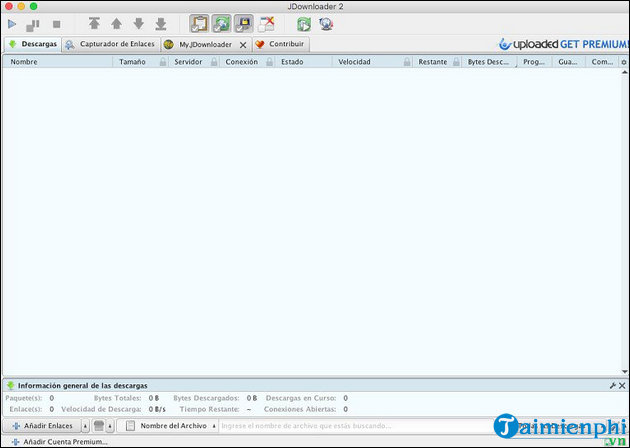Sort by the Bytes Desc... column header
Screen dimensions: 630x448
click(x=488, y=62)
